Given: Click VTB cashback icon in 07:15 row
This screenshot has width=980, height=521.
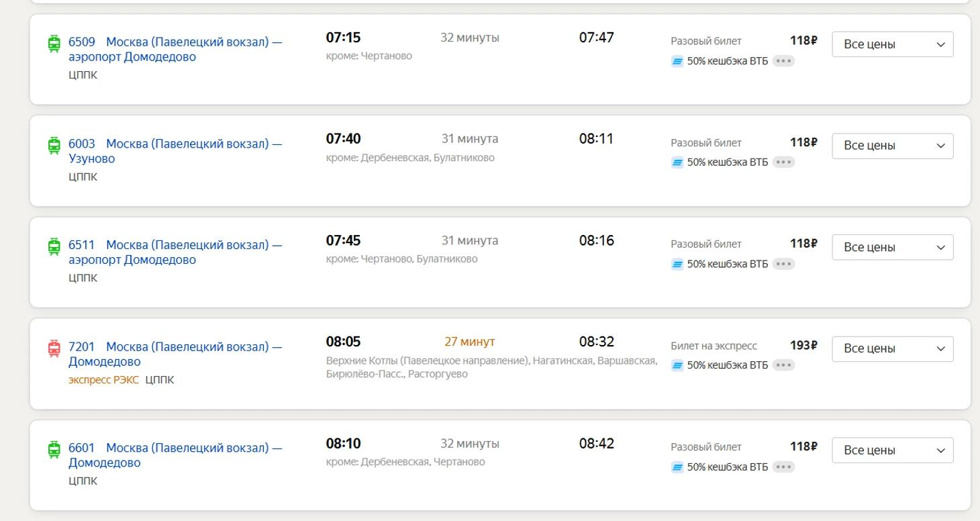Looking at the screenshot, I should [677, 61].
